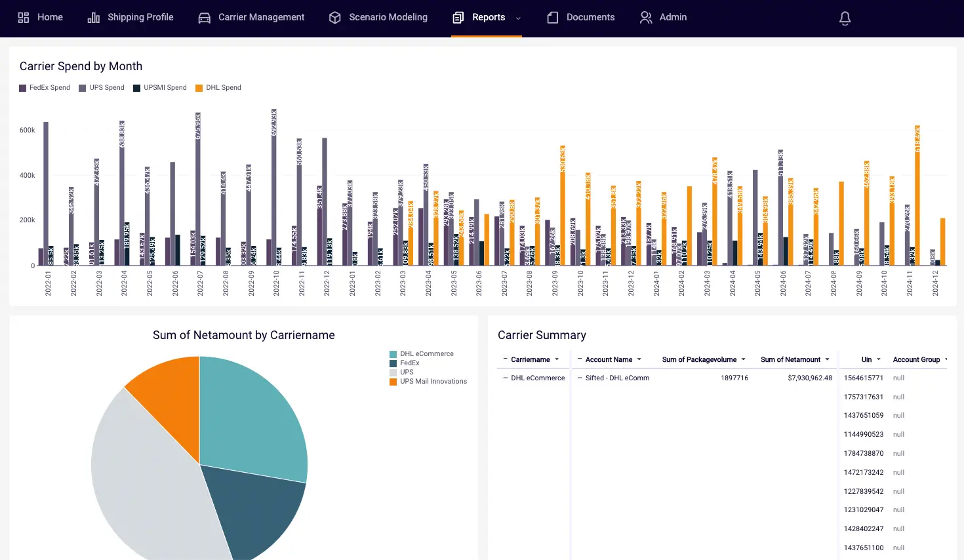Click UPS Mail Innovations legend swatch
The image size is (964, 560).
tap(393, 382)
